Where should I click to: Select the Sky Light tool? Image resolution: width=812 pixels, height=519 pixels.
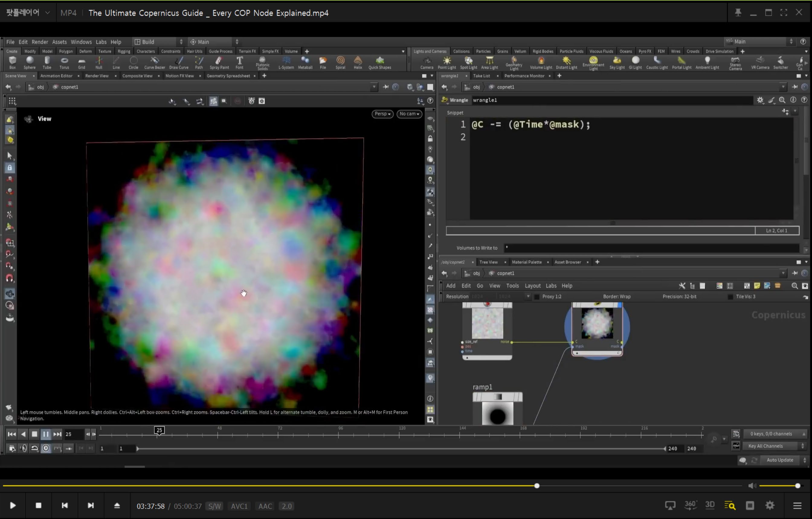pos(617,63)
